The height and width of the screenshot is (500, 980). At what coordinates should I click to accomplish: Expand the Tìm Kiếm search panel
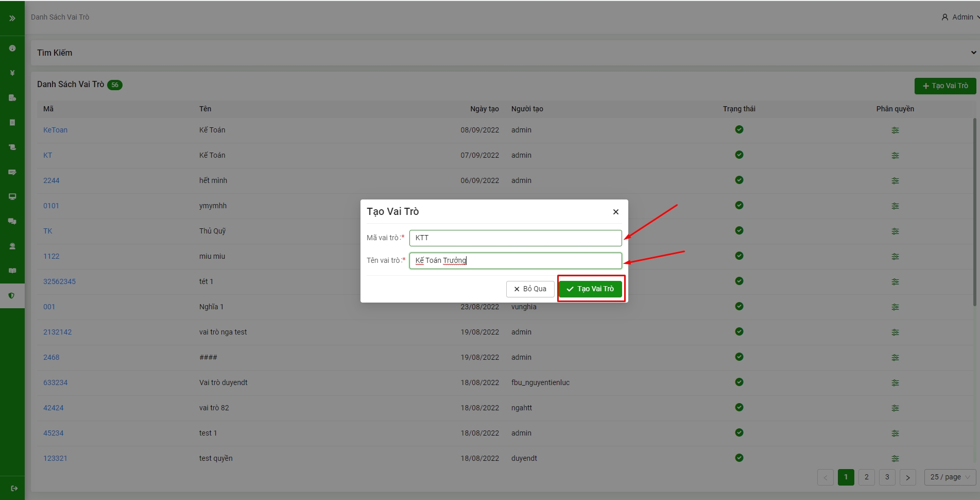973,53
